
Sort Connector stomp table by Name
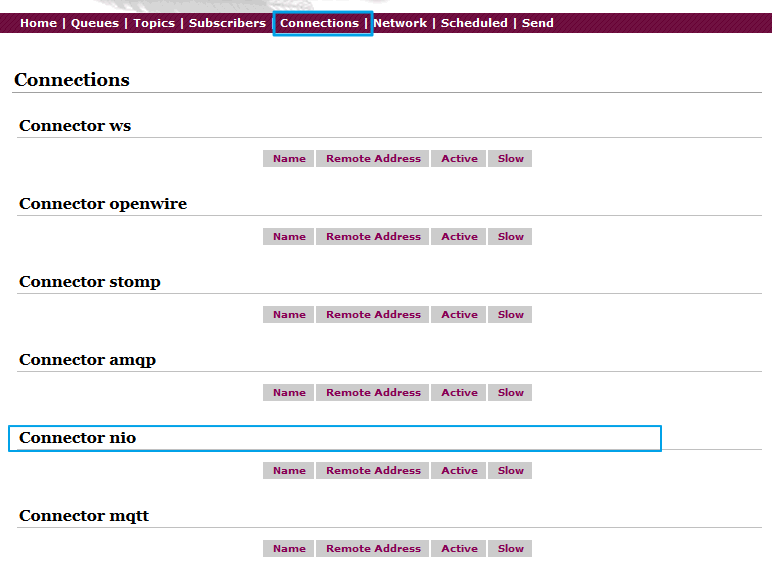click(289, 314)
